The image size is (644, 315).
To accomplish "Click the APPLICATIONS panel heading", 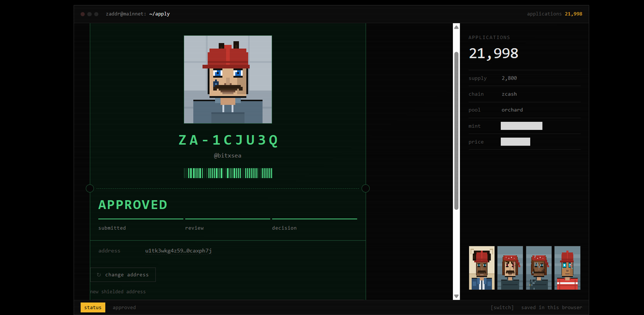I will [489, 38].
